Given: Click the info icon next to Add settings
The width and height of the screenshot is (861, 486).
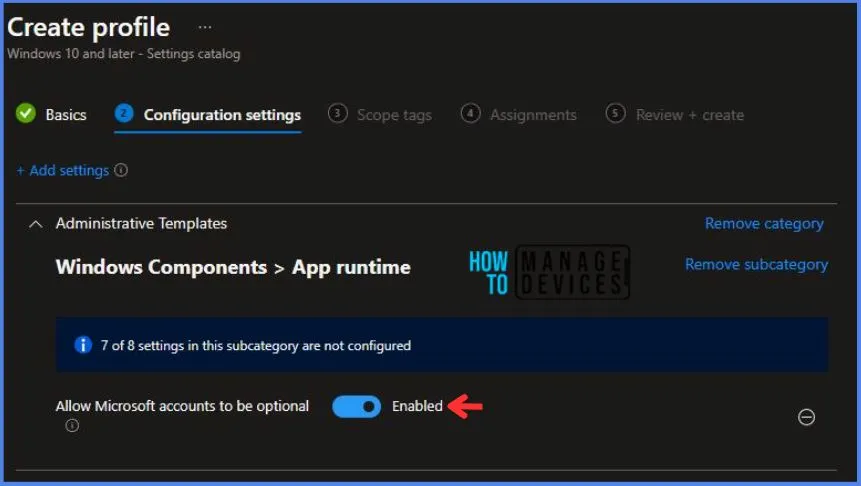Looking at the screenshot, I should pos(121,170).
